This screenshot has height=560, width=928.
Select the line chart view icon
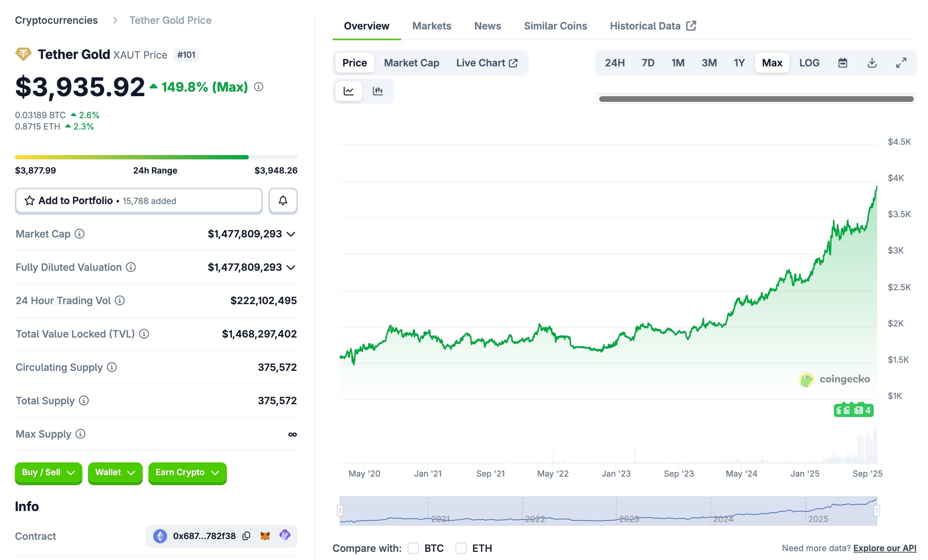coord(349,91)
